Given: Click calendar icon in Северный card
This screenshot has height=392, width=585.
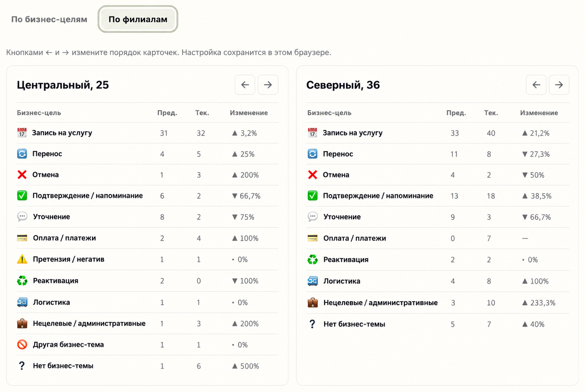Looking at the screenshot, I should [x=313, y=133].
